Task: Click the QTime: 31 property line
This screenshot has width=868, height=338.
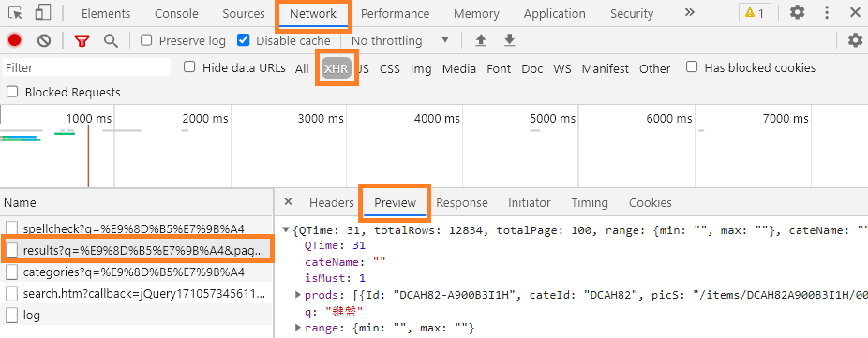Action: point(336,245)
